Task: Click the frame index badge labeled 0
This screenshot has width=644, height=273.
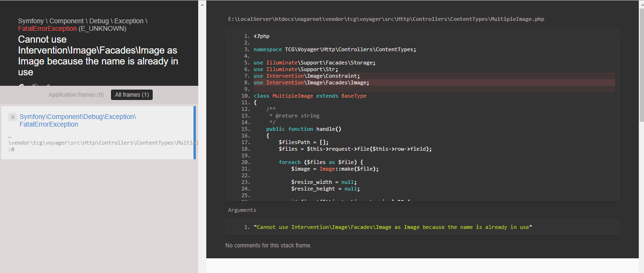Action: point(12,117)
